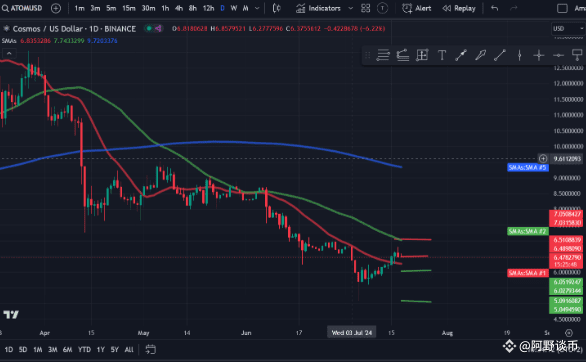Open symbol search for ATOMUSD
The height and width of the screenshot is (362, 586).
22,8
